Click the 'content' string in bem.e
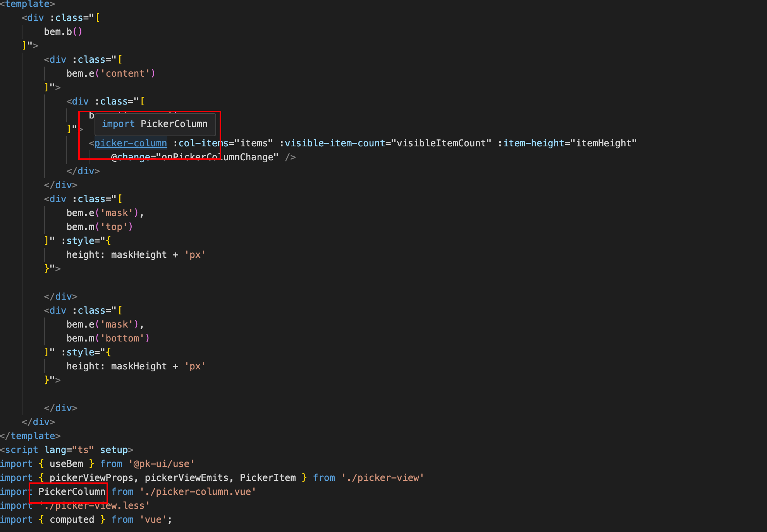 click(x=125, y=74)
